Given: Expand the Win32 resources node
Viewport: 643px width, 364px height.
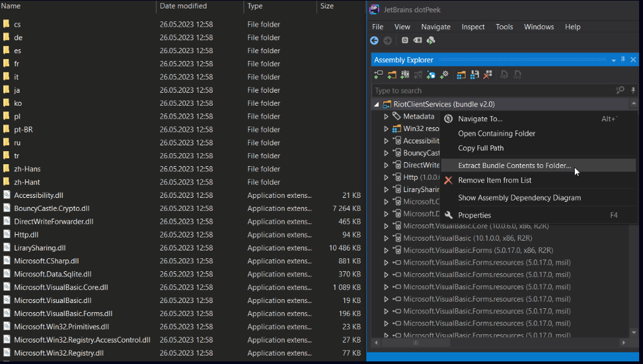Looking at the screenshot, I should pos(386,128).
